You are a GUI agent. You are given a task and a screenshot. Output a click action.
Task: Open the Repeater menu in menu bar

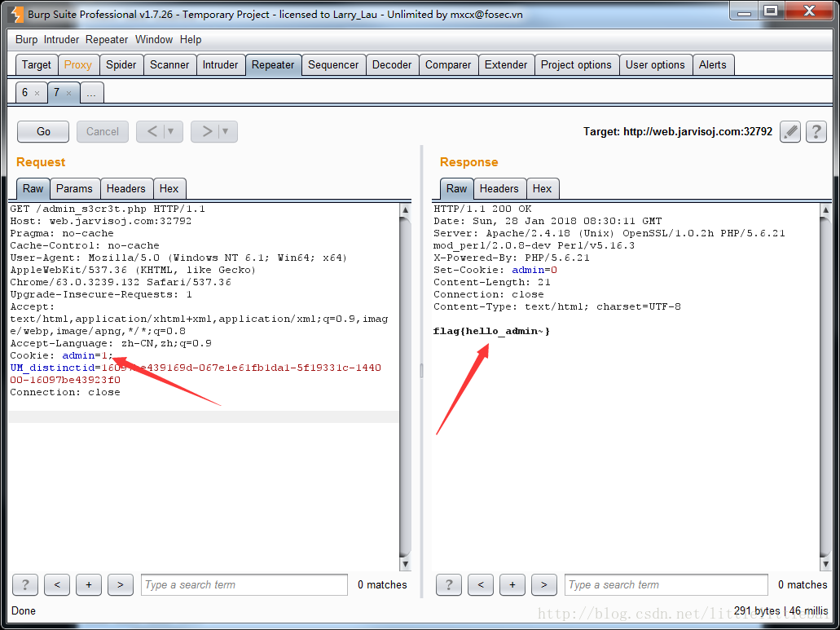[x=107, y=40]
